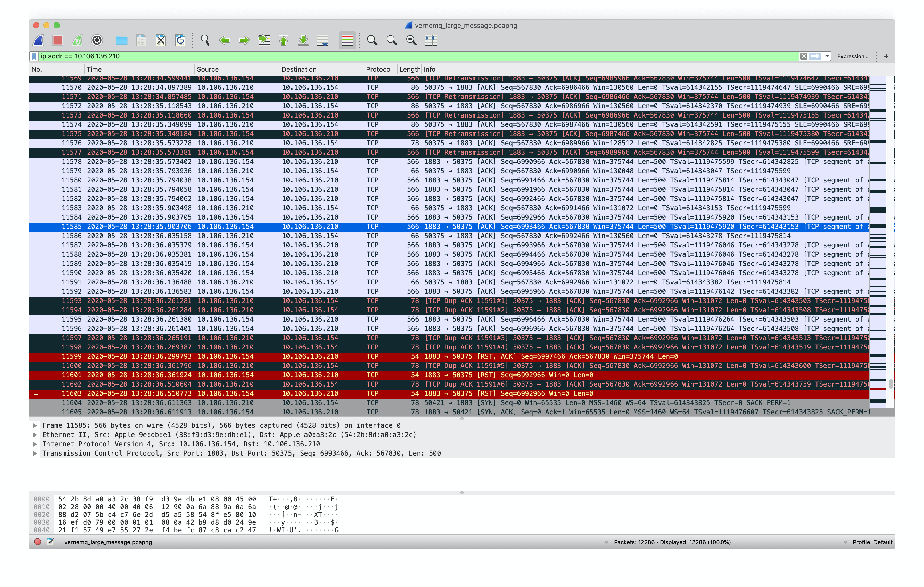Expand the Ethernet II details
This screenshot has height=587, width=924.
click(x=35, y=435)
